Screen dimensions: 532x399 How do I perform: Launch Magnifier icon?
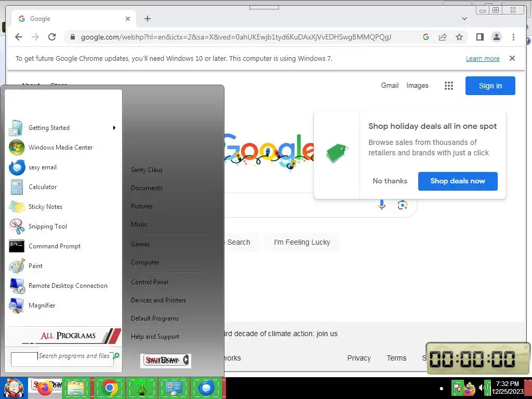17,305
